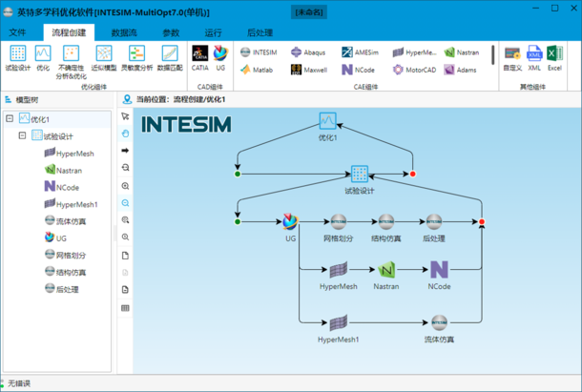Activate the pointer select tool

coord(125,116)
